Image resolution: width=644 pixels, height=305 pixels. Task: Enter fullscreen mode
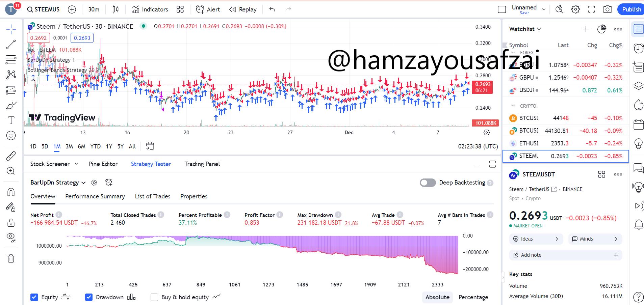tap(591, 9)
